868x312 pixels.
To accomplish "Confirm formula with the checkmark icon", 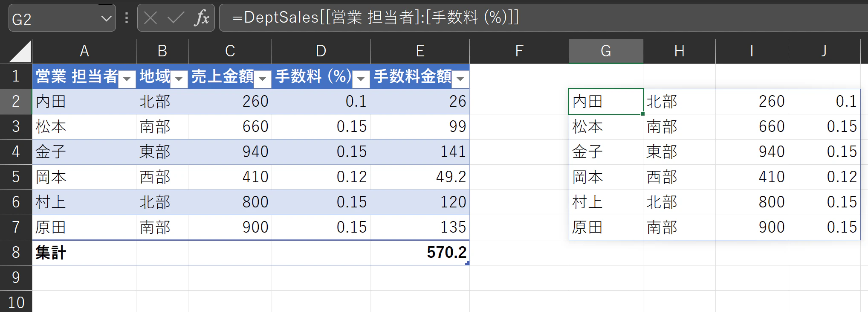I will click(176, 18).
